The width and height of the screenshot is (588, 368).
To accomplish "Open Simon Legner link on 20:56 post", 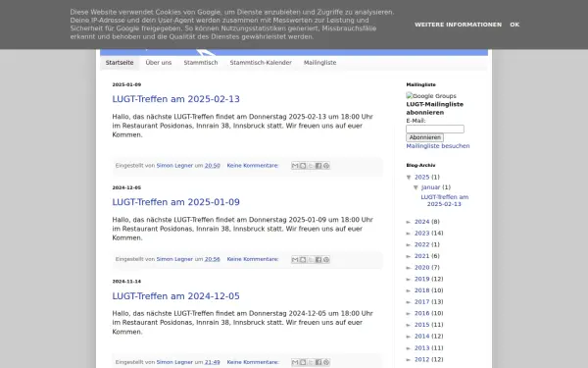I will [174, 259].
